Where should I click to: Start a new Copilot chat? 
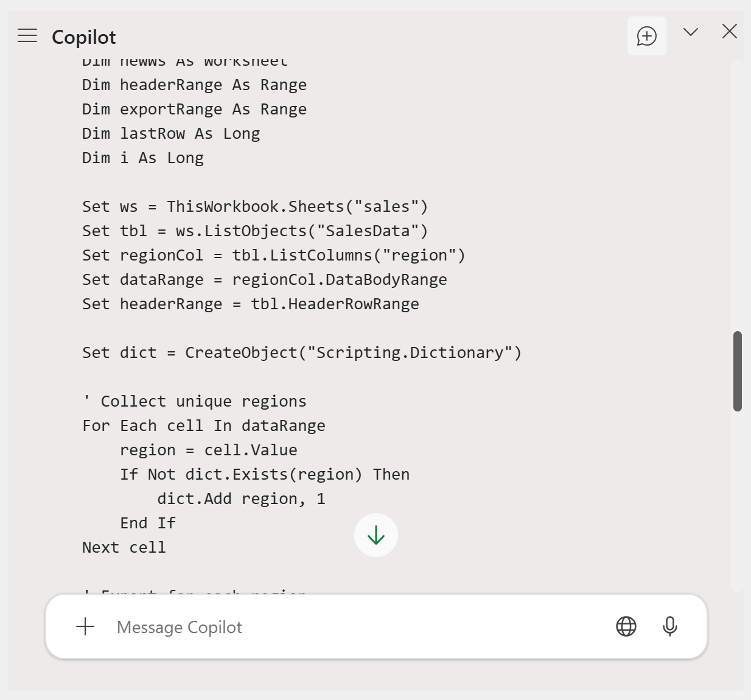(x=646, y=36)
